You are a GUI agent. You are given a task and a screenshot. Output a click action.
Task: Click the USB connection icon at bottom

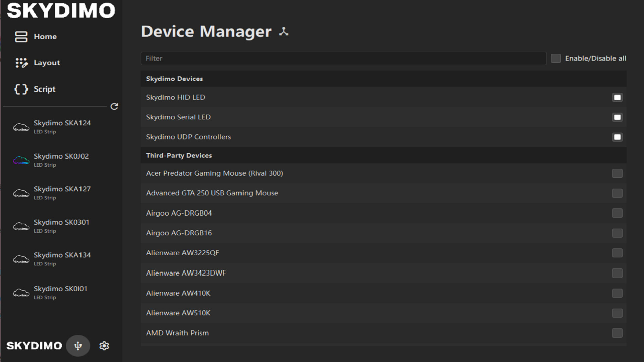(x=78, y=345)
